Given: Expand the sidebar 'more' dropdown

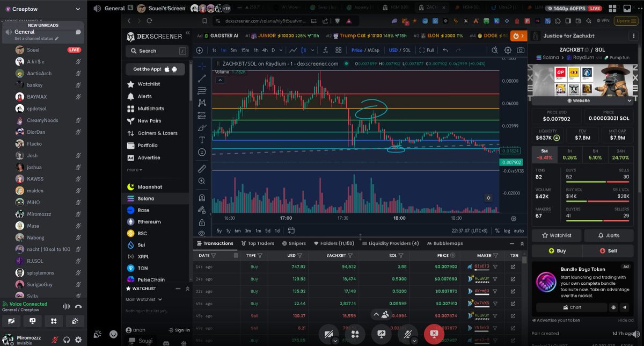Looking at the screenshot, I should point(135,170).
